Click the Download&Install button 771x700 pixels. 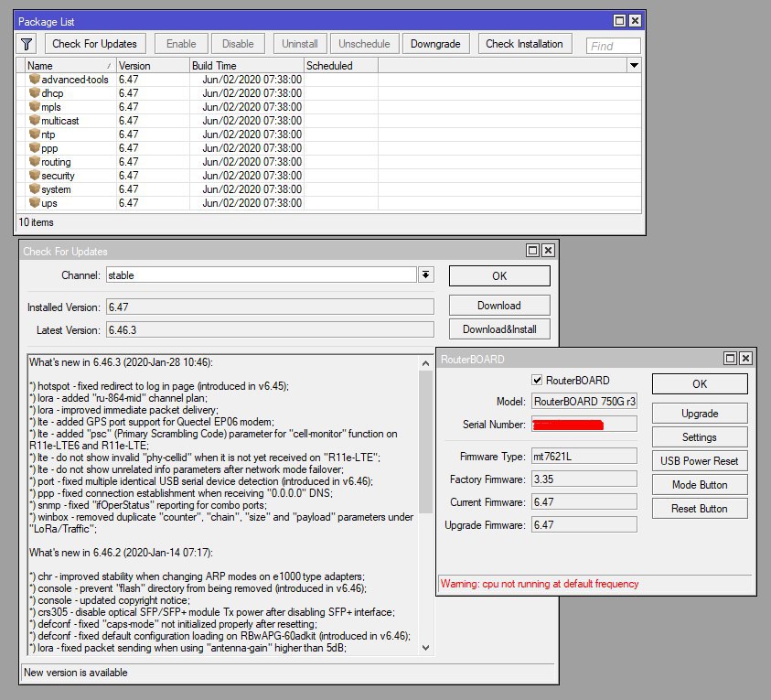499,329
